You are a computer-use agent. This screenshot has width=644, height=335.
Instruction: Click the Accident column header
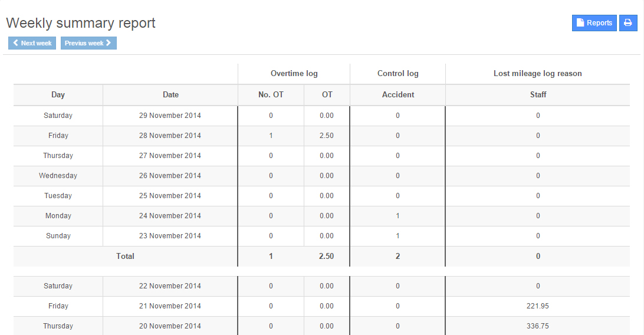(397, 94)
